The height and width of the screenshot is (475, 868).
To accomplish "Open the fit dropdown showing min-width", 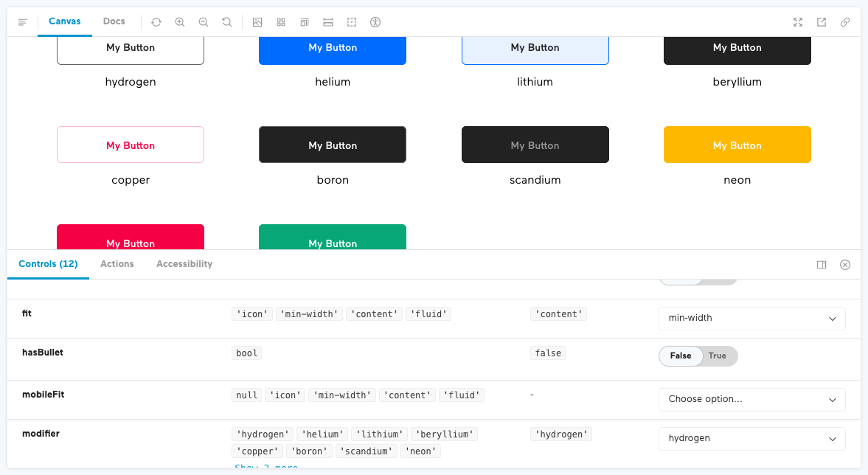I will click(751, 319).
